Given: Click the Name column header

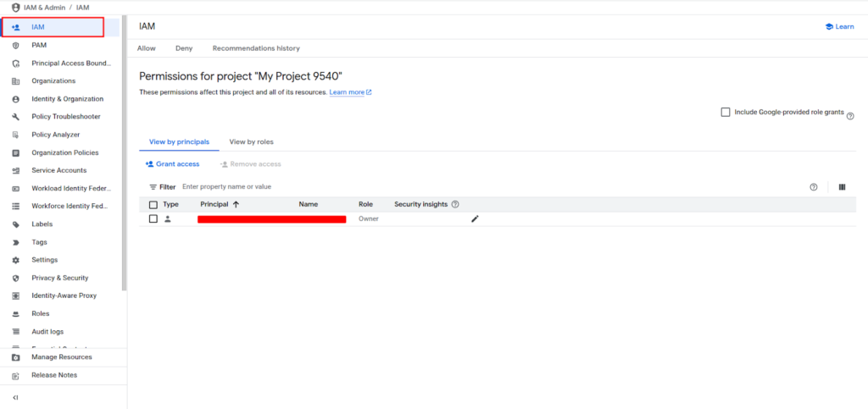Looking at the screenshot, I should [309, 205].
